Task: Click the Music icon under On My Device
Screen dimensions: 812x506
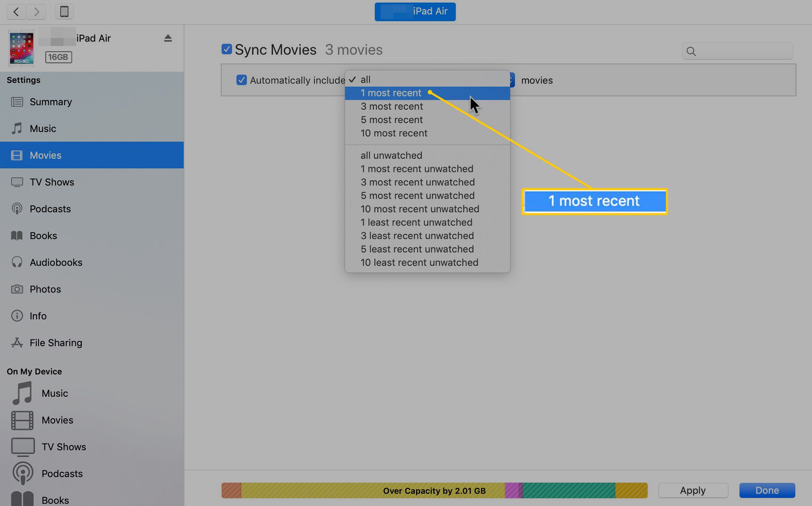Action: pyautogui.click(x=22, y=393)
